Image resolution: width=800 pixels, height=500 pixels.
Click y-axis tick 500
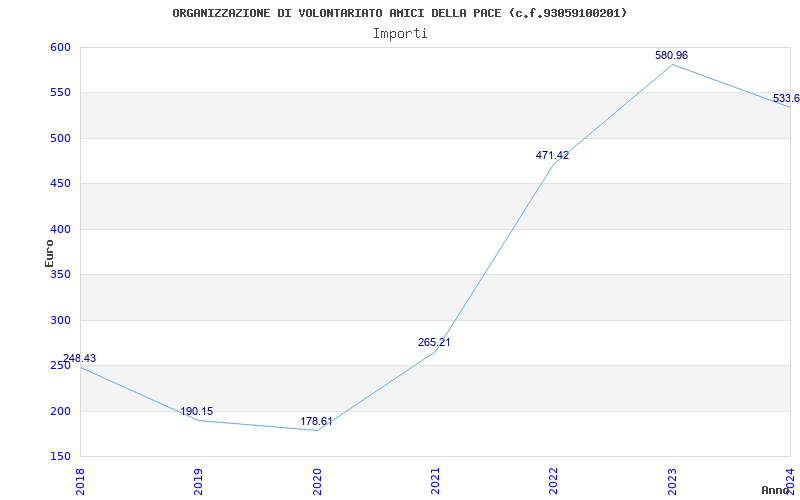click(x=60, y=138)
